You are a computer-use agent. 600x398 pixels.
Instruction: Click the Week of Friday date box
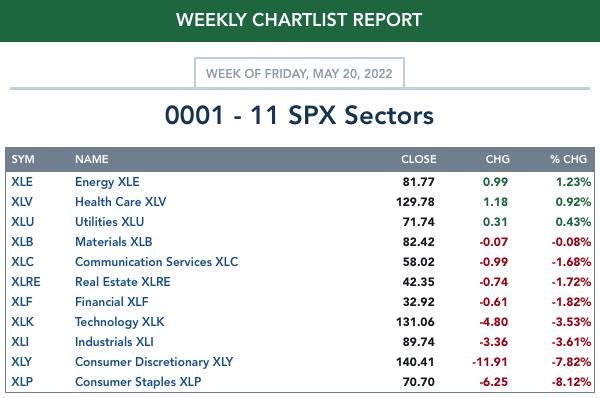pyautogui.click(x=299, y=73)
